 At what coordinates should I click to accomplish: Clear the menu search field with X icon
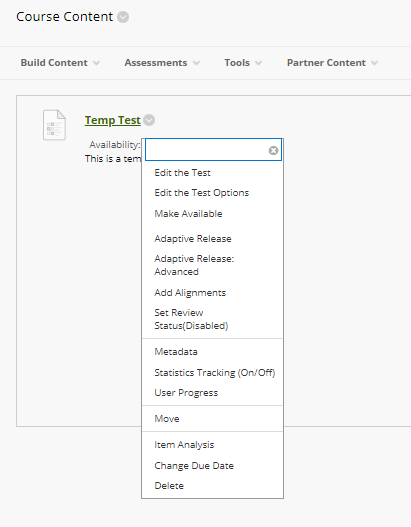pyautogui.click(x=273, y=150)
